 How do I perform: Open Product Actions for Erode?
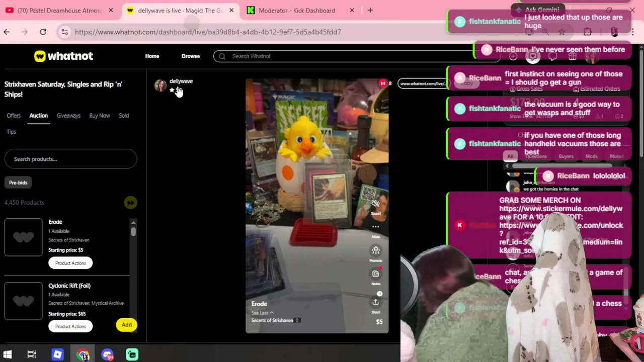pyautogui.click(x=70, y=263)
